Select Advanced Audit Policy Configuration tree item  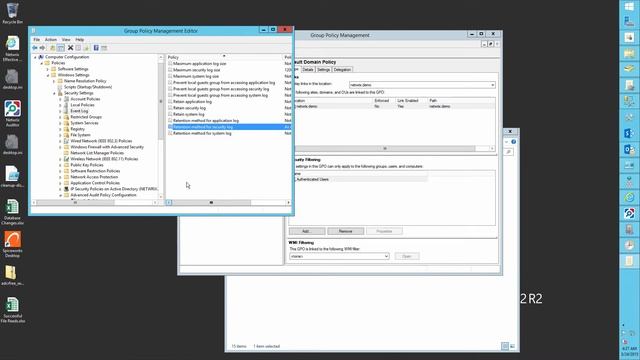103,195
